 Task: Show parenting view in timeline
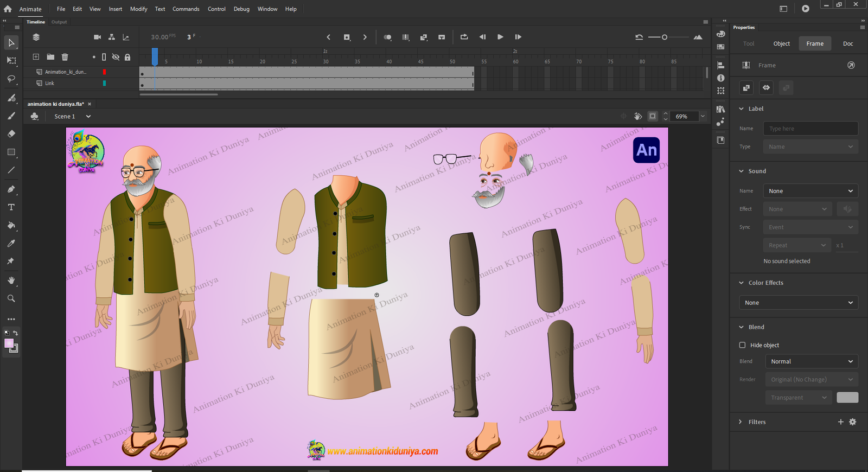111,37
